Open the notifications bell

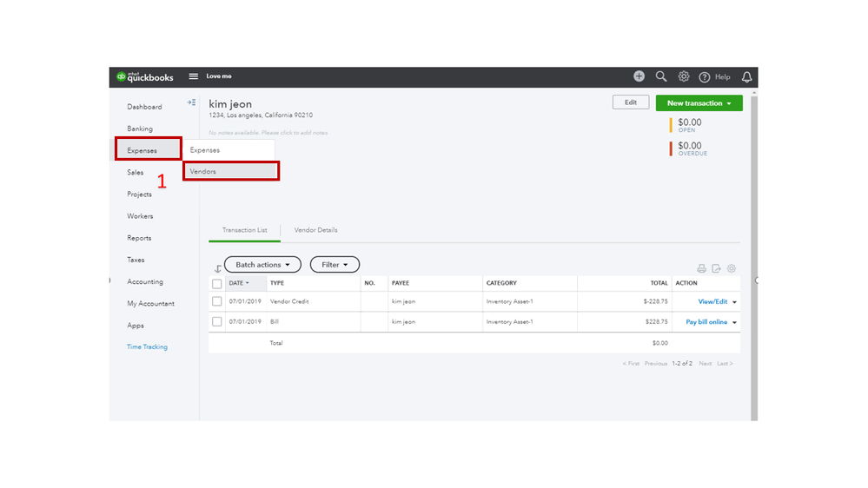tap(746, 77)
